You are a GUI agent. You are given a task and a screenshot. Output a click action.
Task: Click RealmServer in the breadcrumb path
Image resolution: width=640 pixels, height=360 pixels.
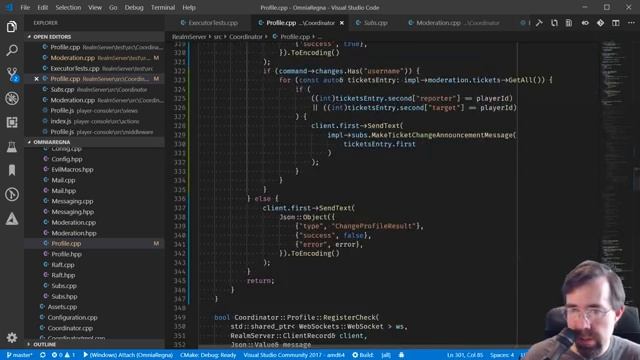point(189,37)
